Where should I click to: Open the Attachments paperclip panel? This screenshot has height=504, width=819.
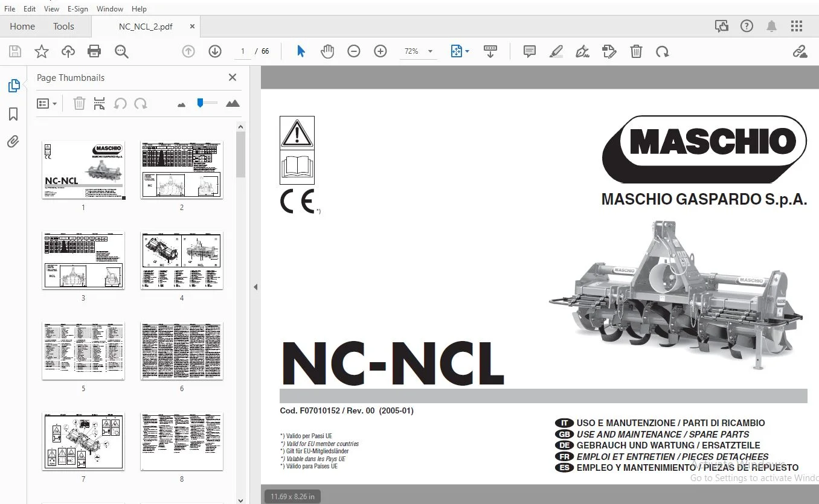pos(13,142)
